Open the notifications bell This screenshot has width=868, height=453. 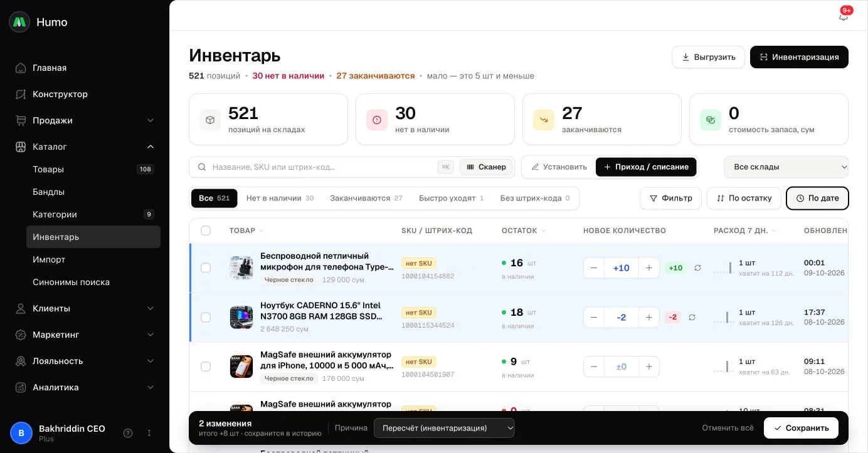click(844, 16)
